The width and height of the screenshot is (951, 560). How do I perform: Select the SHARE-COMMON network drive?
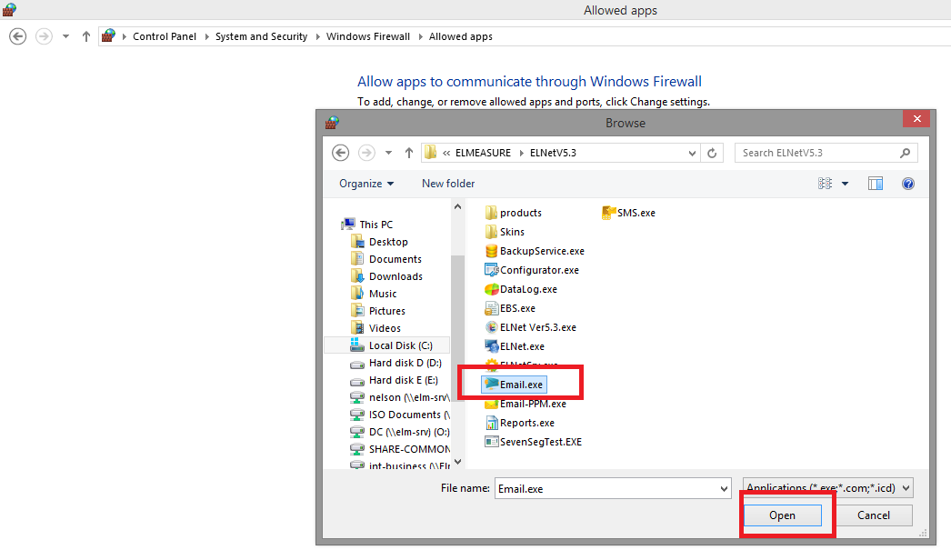pos(409,449)
